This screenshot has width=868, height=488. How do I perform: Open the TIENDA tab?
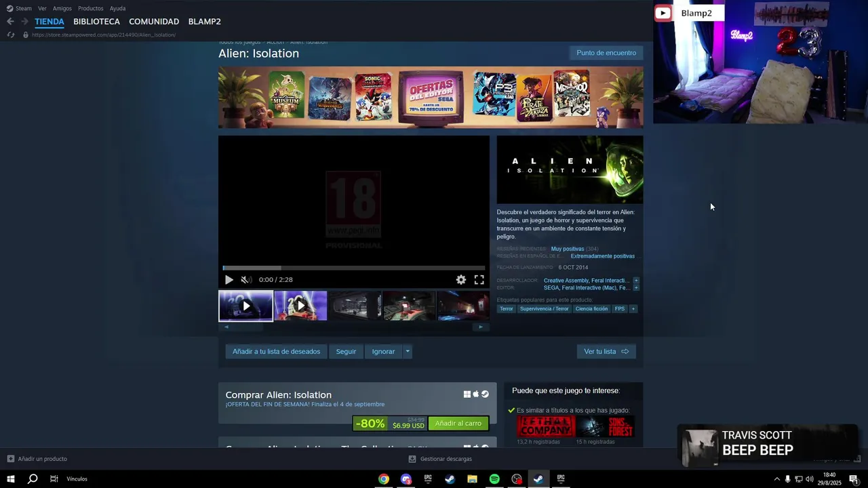click(50, 22)
